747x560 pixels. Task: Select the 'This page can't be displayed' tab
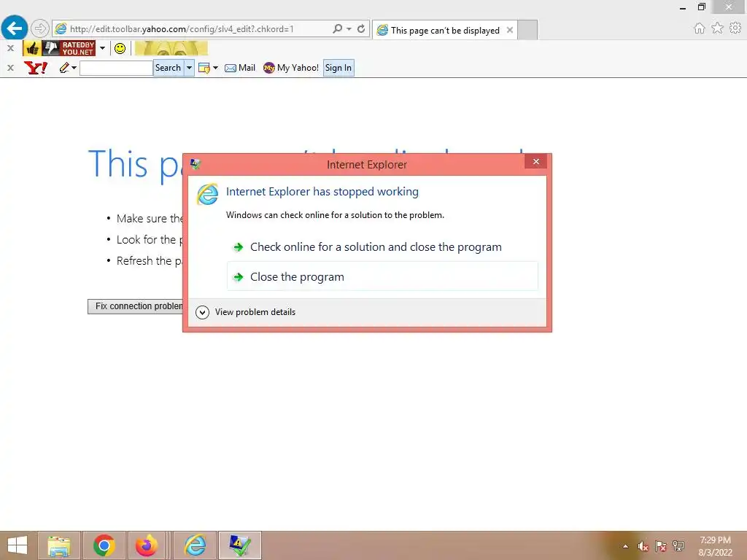click(x=444, y=30)
